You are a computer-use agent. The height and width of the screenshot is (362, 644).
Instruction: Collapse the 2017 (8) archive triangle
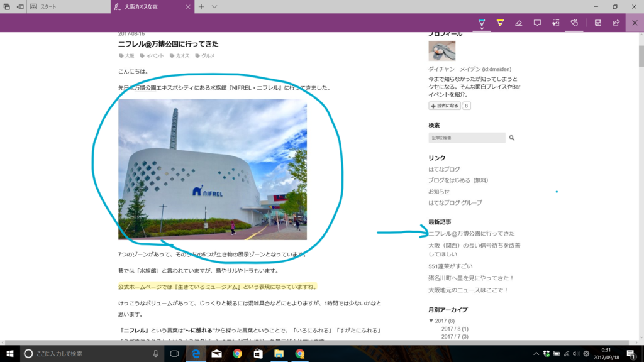(x=431, y=321)
